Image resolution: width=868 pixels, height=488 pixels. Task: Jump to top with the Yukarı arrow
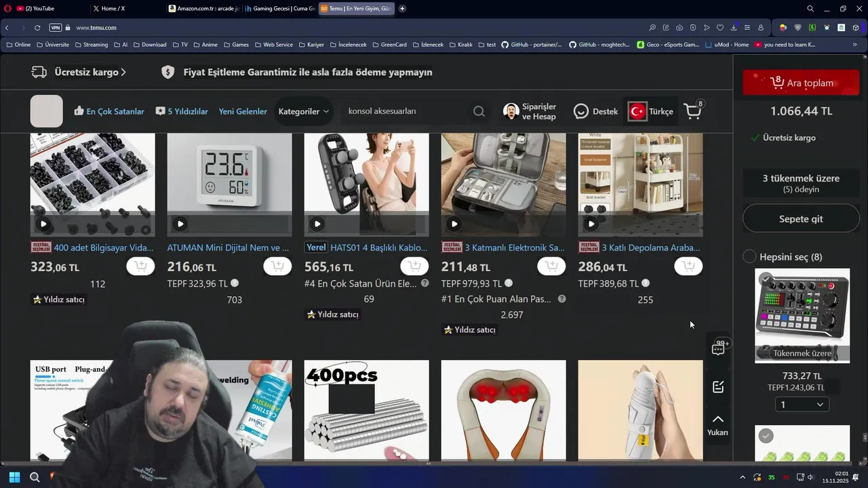pos(717,425)
